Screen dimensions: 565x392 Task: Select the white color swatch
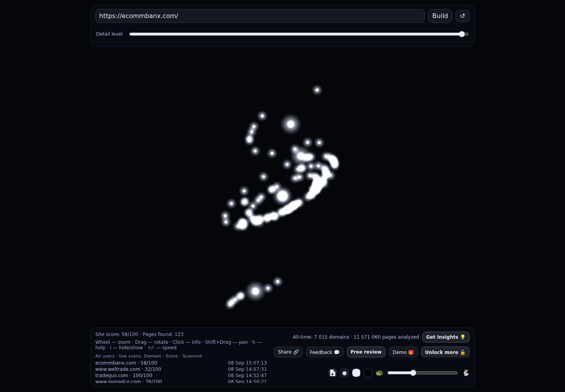point(356,373)
